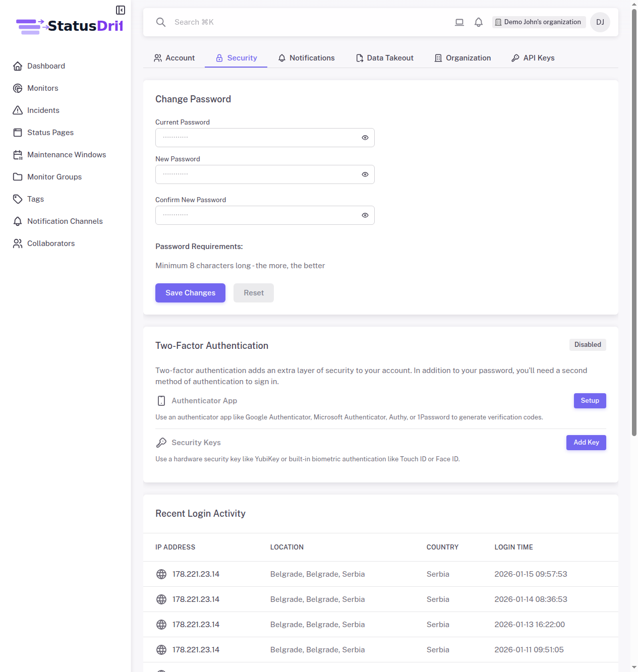The height and width of the screenshot is (672, 638).
Task: Click Add Key under Security Keys
Action: click(586, 442)
